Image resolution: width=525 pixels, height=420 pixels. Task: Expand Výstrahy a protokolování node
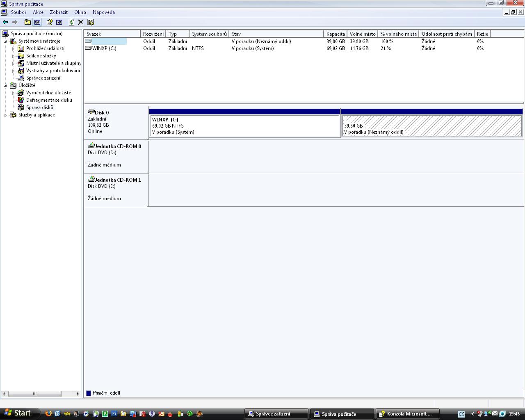pyautogui.click(x=13, y=71)
